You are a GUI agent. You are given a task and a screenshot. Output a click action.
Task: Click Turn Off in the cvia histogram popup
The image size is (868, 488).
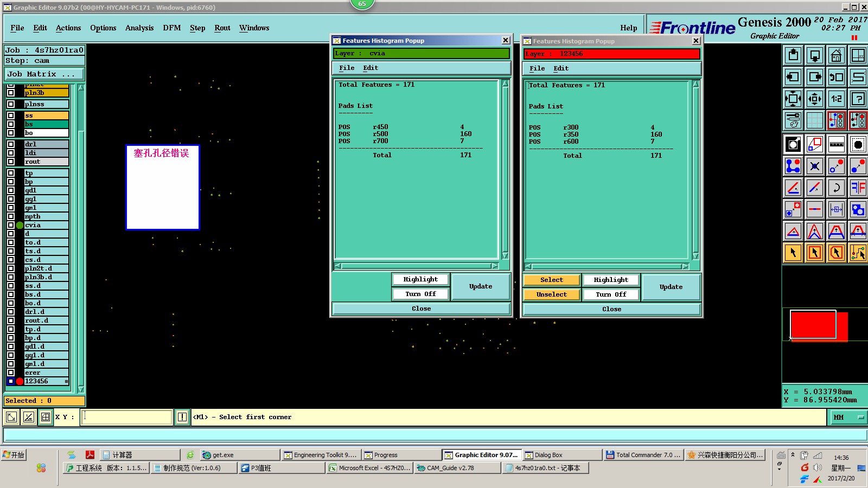pyautogui.click(x=420, y=294)
